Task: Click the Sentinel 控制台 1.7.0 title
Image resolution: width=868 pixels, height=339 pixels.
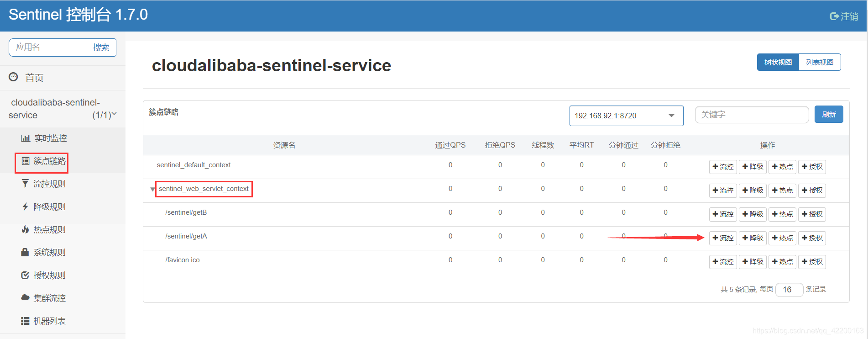Action: (x=78, y=15)
